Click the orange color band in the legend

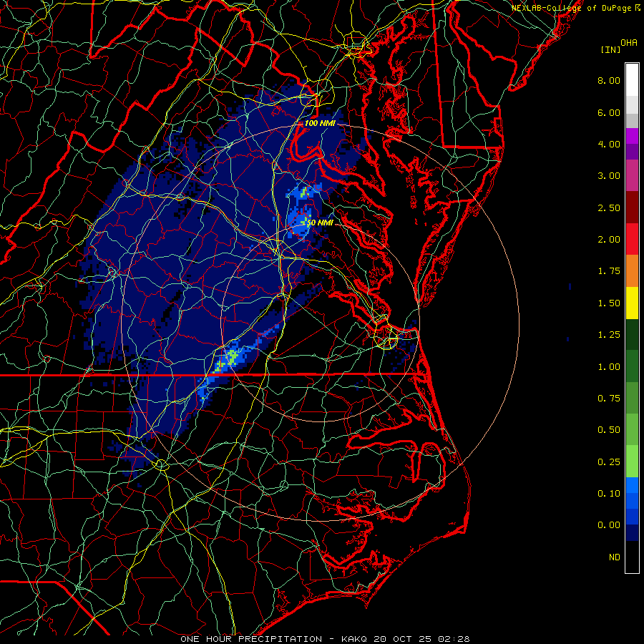(x=632, y=271)
